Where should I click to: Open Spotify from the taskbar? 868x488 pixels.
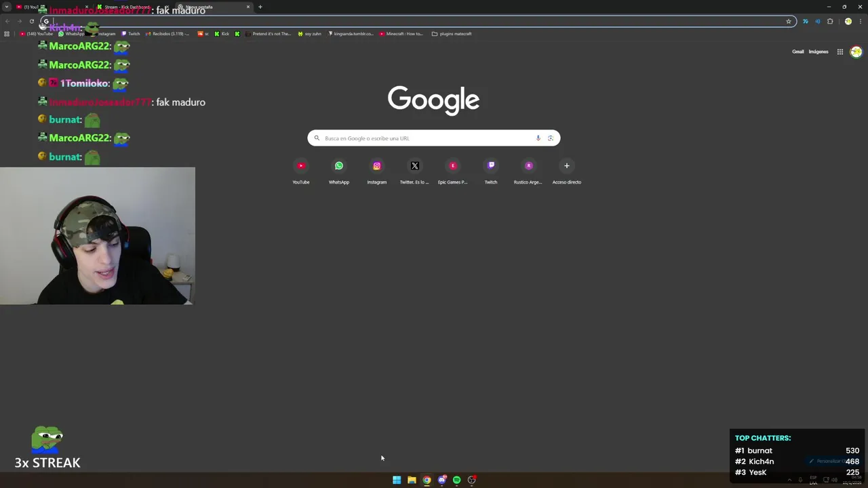(456, 480)
